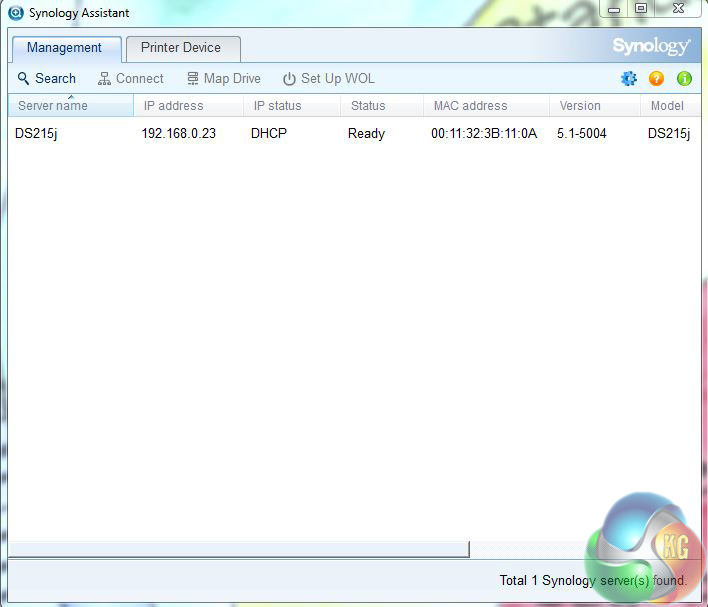Sort by MAC address column header
The width and height of the screenshot is (708, 607).
pyautogui.click(x=486, y=106)
